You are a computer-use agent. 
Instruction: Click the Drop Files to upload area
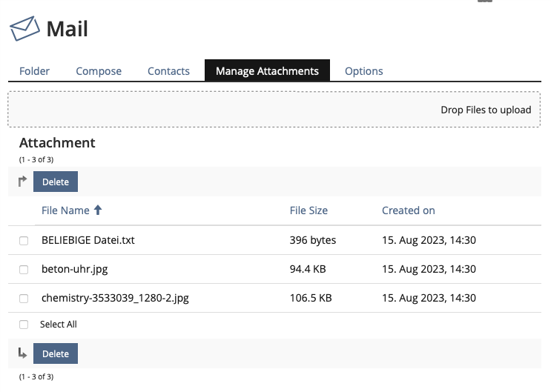click(274, 110)
